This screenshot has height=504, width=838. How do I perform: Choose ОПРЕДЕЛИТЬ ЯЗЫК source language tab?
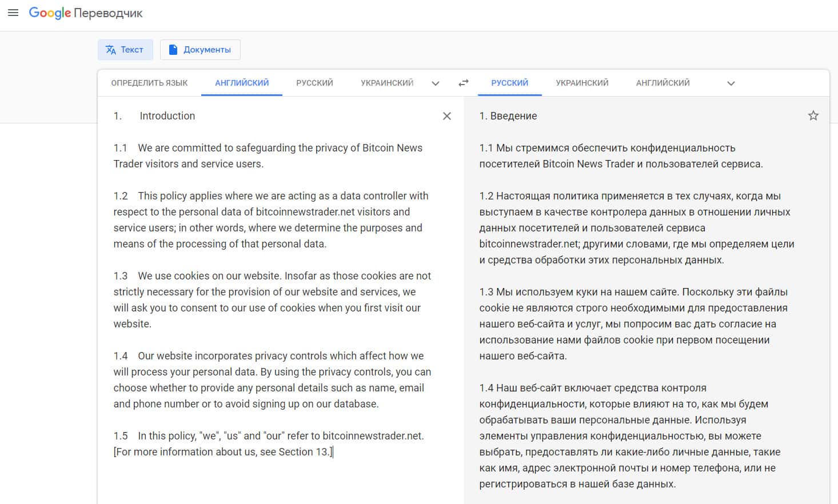(x=149, y=83)
